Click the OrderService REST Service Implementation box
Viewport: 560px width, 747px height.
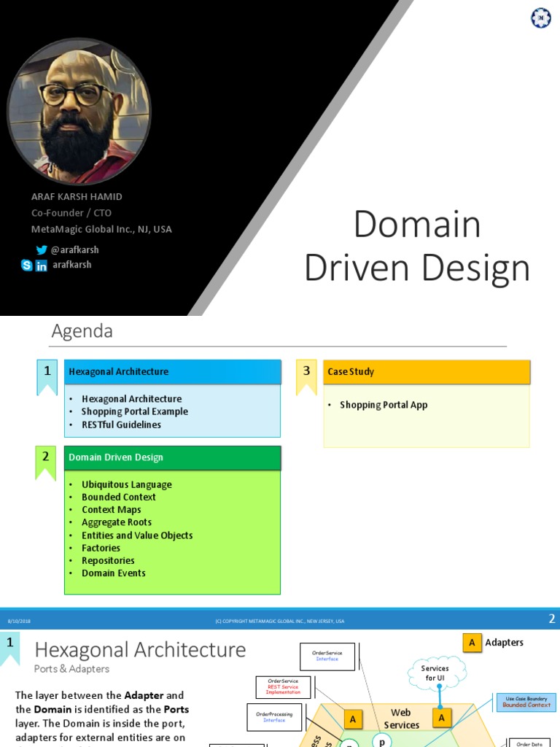pos(283,687)
